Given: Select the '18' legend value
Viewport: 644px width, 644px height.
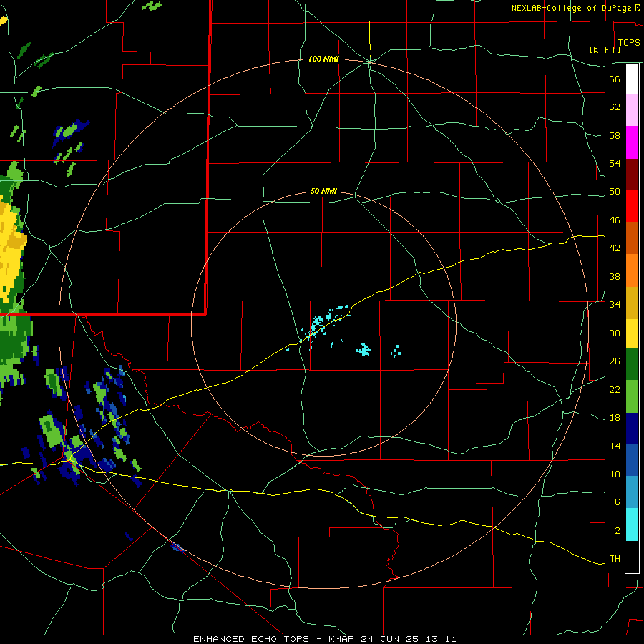Looking at the screenshot, I should click(615, 418).
